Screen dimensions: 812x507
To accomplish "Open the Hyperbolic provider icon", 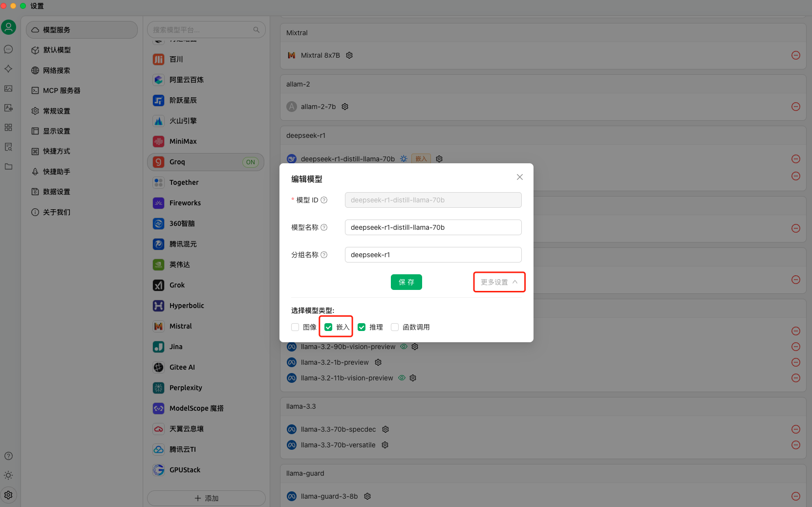I will (x=158, y=306).
